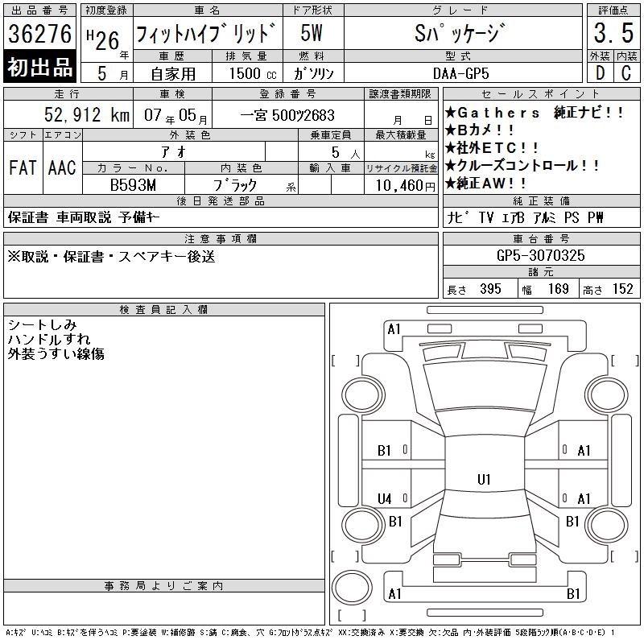Click model code DAA-GP5
Image resolution: width=644 pixels, height=644 pixels.
tap(460, 73)
